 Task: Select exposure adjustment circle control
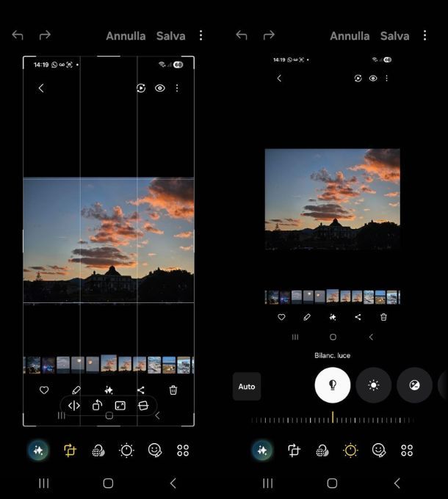click(414, 385)
